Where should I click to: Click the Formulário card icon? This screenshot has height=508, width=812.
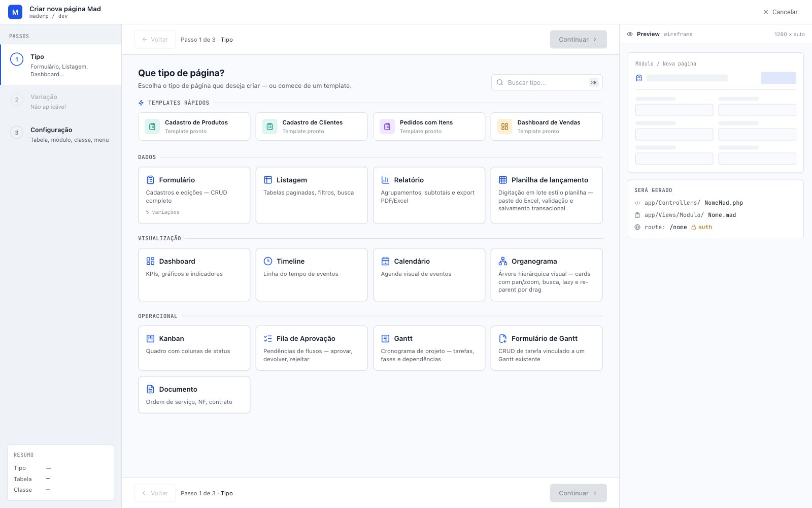(150, 180)
